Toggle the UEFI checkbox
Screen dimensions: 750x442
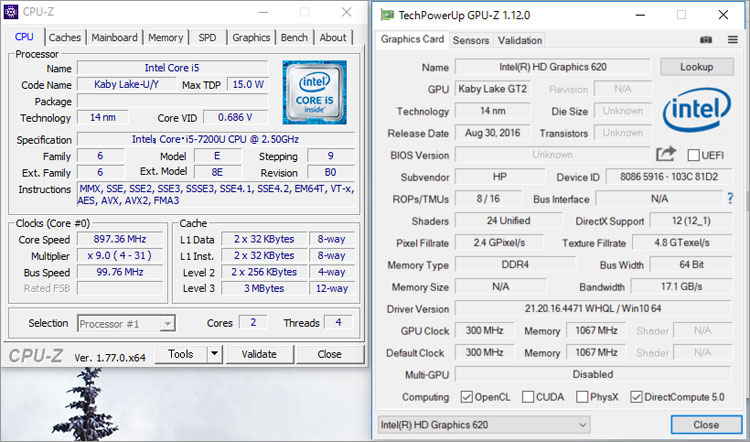[694, 155]
